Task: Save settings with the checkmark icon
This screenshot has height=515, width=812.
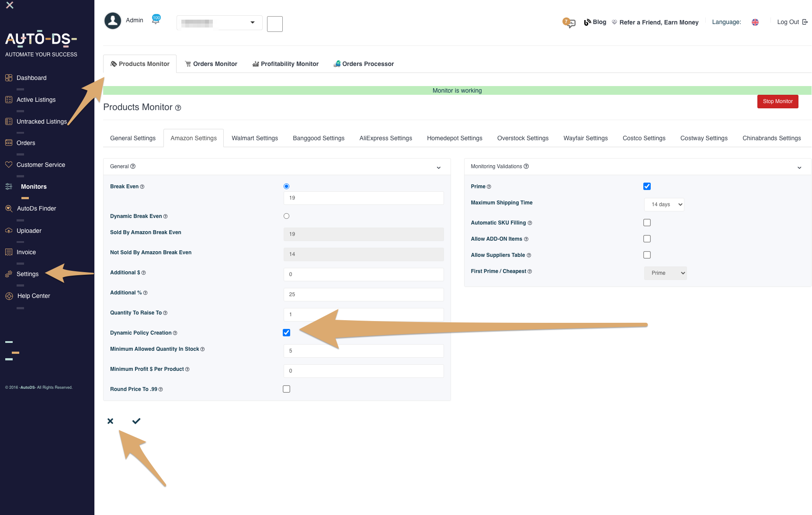Action: point(136,421)
